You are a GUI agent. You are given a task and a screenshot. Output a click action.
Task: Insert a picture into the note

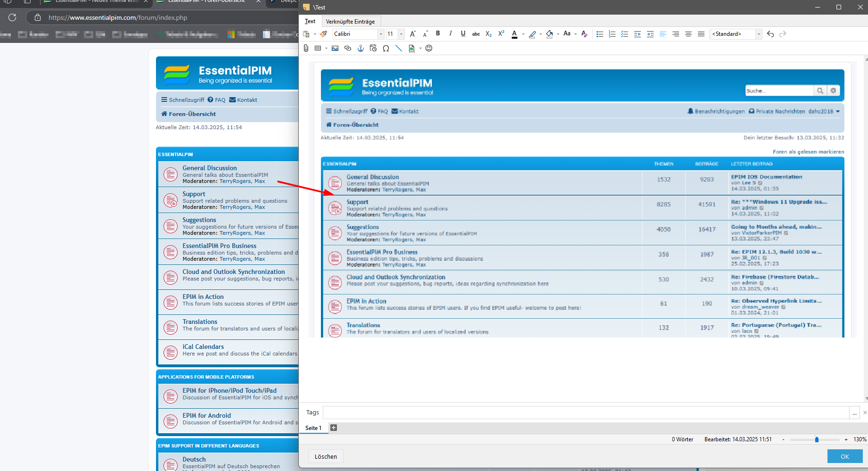point(335,48)
